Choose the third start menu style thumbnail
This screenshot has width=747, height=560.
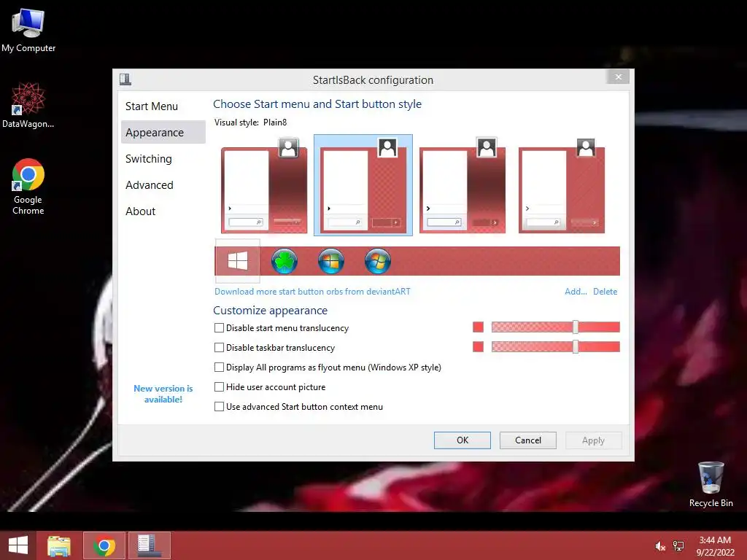click(462, 185)
